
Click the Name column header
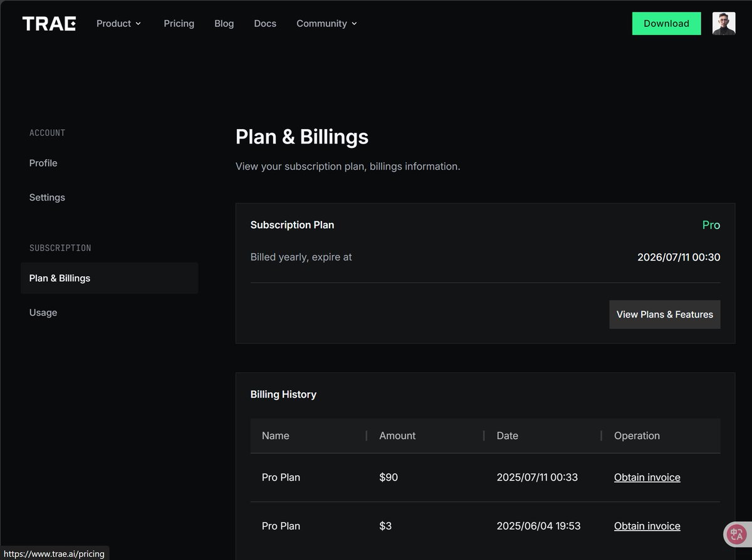click(x=276, y=436)
